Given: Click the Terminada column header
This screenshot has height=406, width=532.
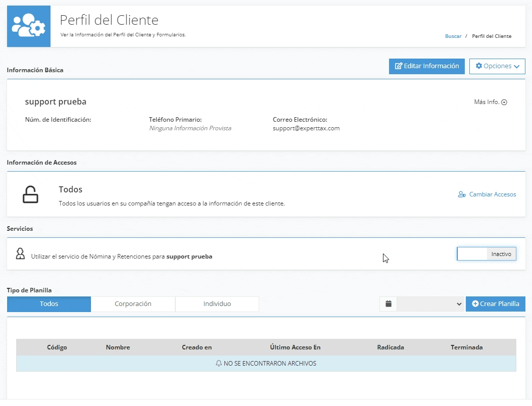Looking at the screenshot, I should 466,347.
